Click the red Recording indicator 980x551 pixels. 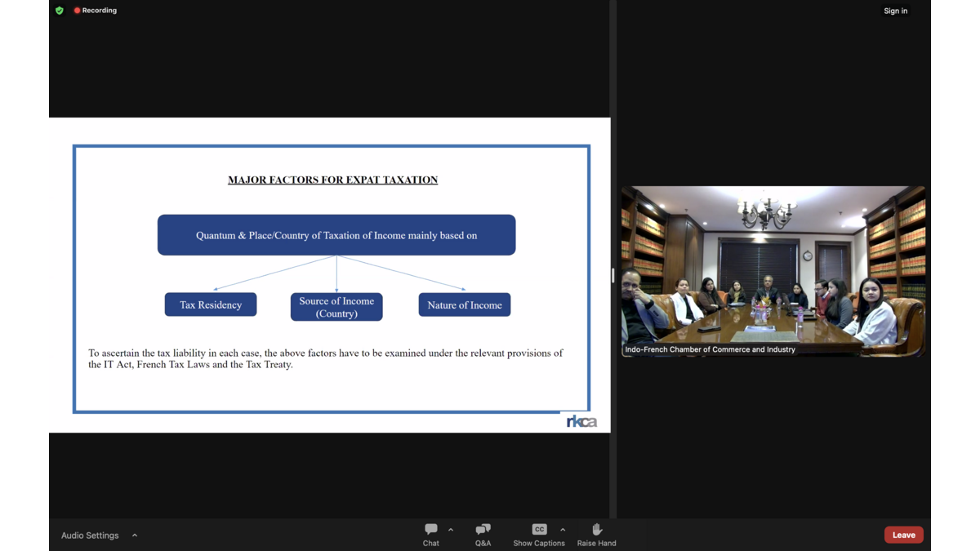click(x=96, y=11)
